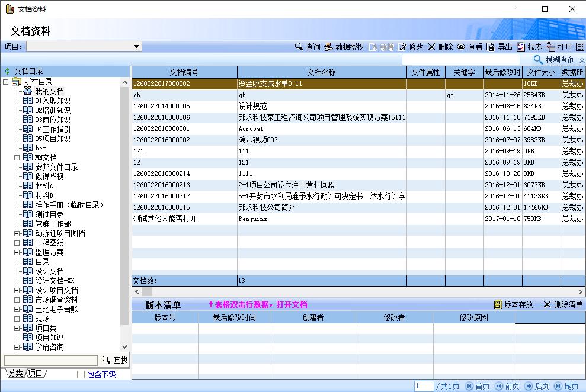
Task: Open 数据授权 data authorization
Action: pyautogui.click(x=329, y=47)
